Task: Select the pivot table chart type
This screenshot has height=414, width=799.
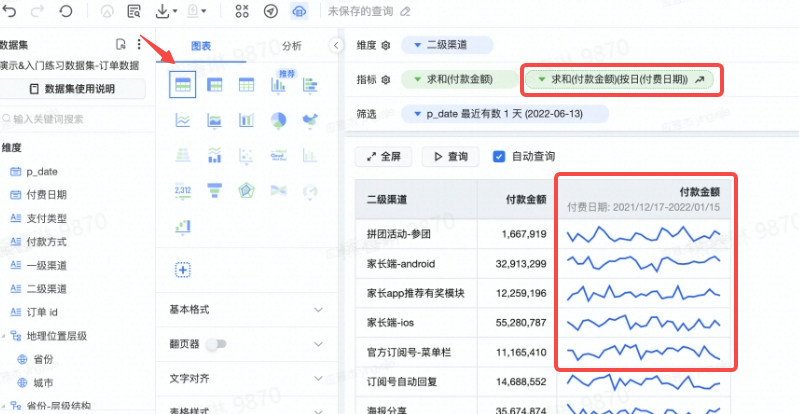Action: click(215, 85)
